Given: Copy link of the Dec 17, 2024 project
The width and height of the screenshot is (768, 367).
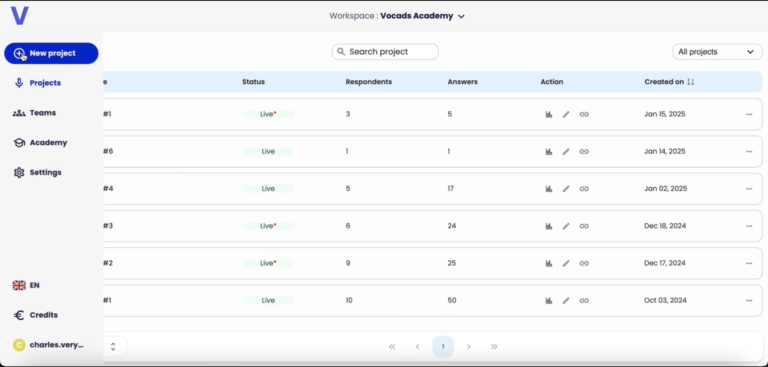Looking at the screenshot, I should 584,263.
